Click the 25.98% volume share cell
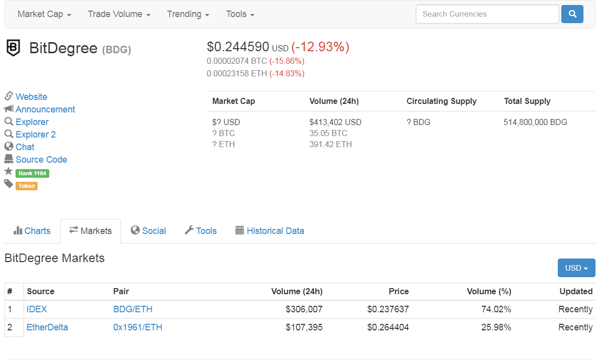Image resolution: width=602 pixels, height=364 pixels. tap(496, 327)
